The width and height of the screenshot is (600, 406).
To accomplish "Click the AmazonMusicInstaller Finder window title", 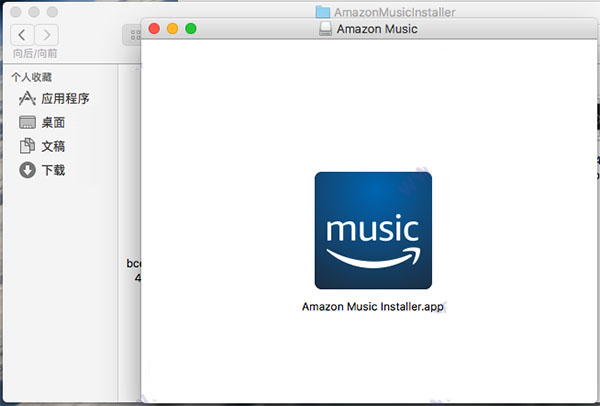I will coord(395,12).
